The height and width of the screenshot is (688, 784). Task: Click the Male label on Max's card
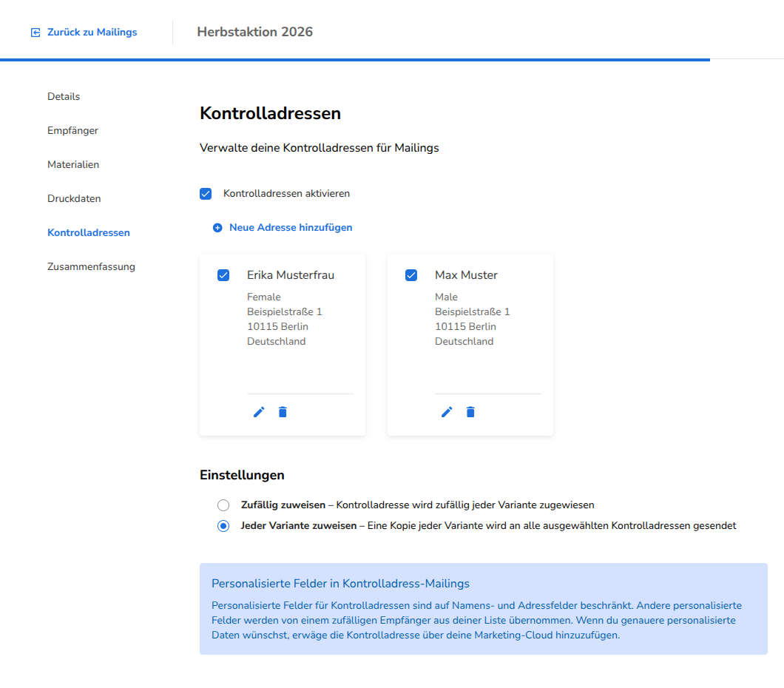click(446, 297)
